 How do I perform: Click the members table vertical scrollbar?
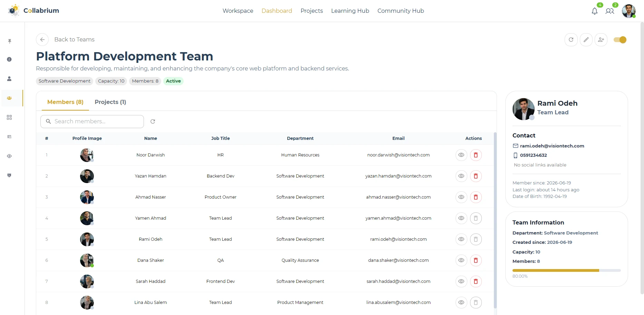tap(495, 220)
